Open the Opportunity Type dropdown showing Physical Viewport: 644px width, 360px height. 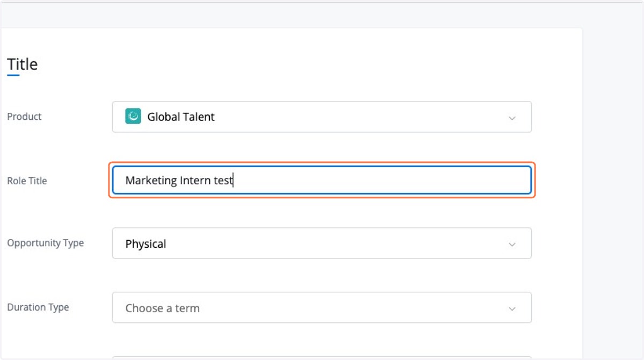tap(322, 243)
